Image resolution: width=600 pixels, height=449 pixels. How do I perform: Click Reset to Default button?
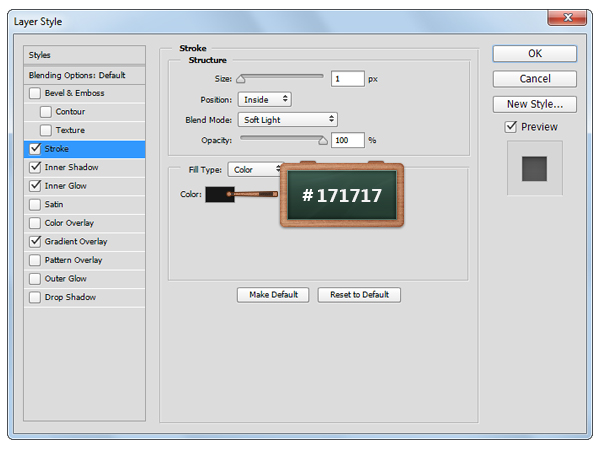359,295
